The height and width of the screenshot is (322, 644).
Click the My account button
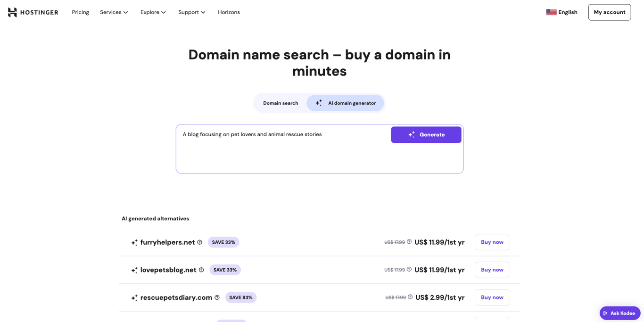[609, 12]
